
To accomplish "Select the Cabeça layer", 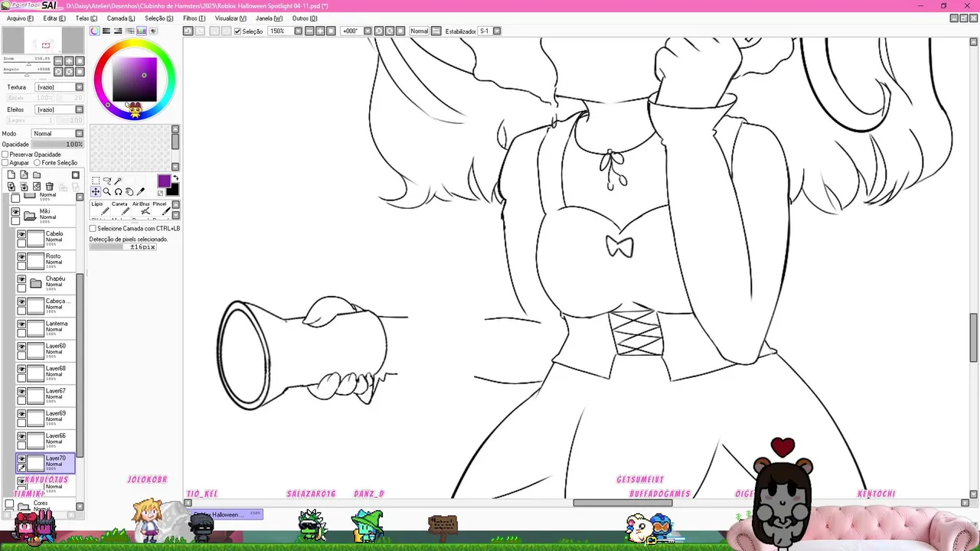I will [x=47, y=306].
